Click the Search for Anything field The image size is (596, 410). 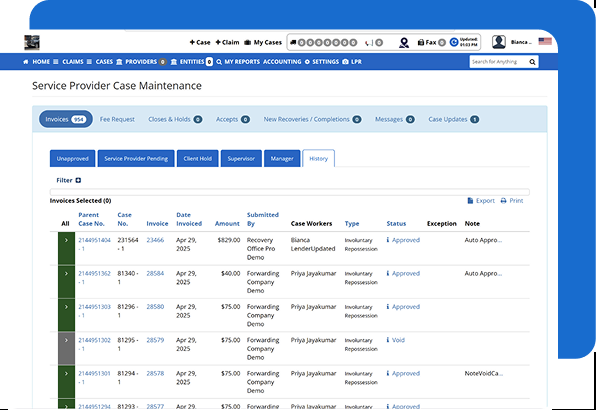coord(498,62)
